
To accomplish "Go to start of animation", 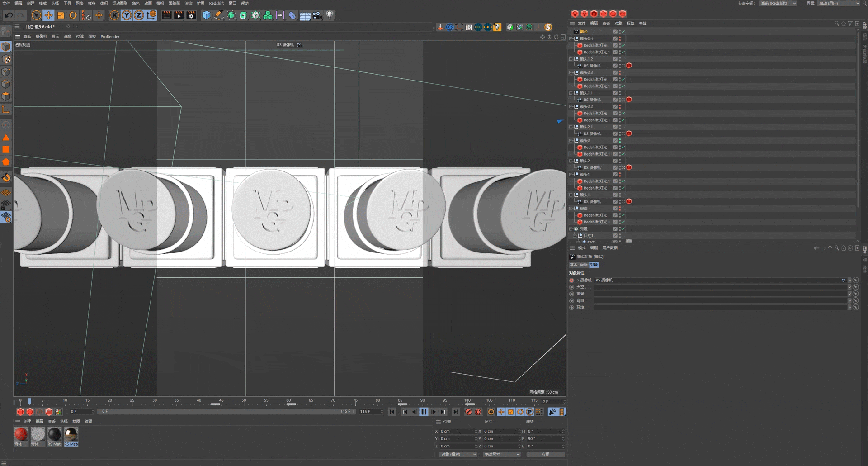I will (x=392, y=412).
